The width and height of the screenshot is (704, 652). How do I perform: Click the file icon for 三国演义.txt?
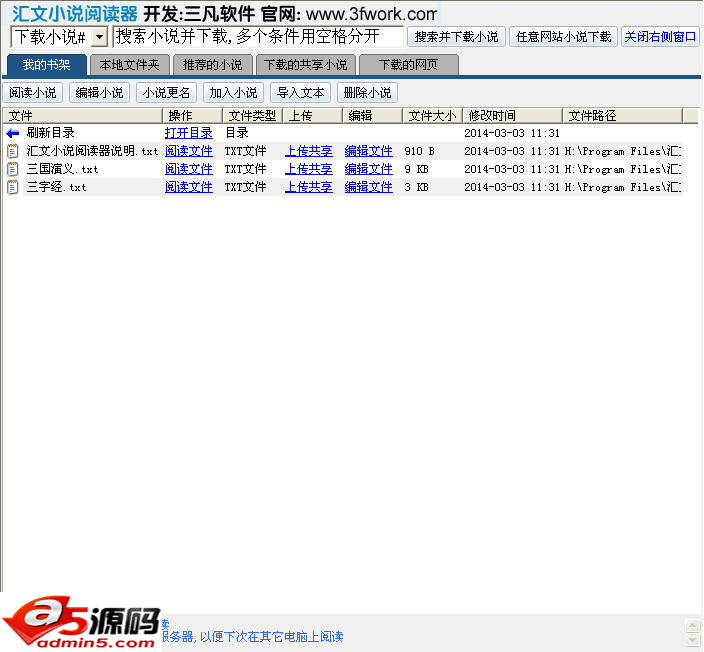[x=13, y=169]
